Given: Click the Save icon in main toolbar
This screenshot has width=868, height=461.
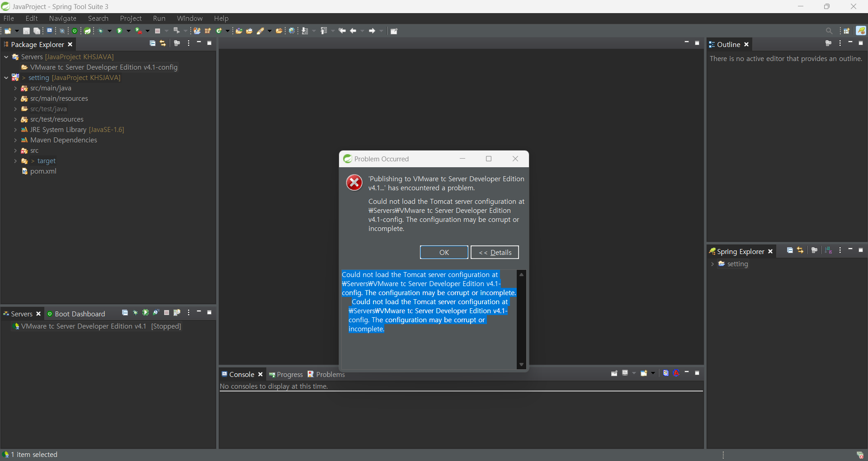Looking at the screenshot, I should (x=27, y=31).
